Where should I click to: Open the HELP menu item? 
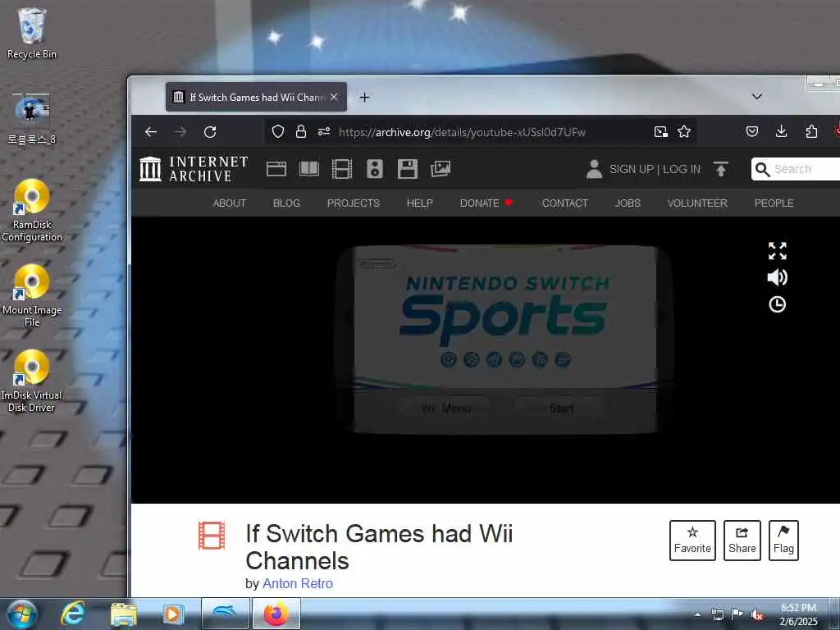click(x=419, y=203)
